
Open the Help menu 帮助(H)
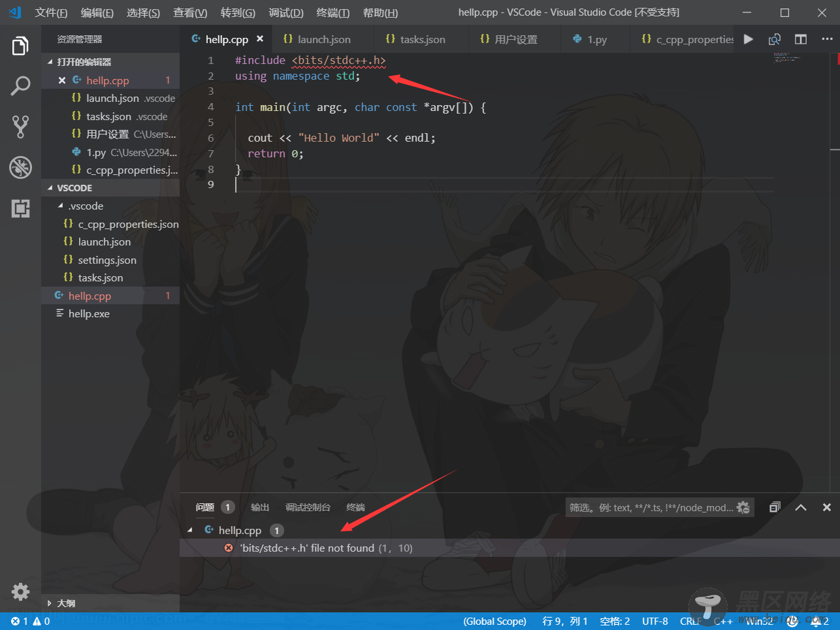pyautogui.click(x=380, y=13)
